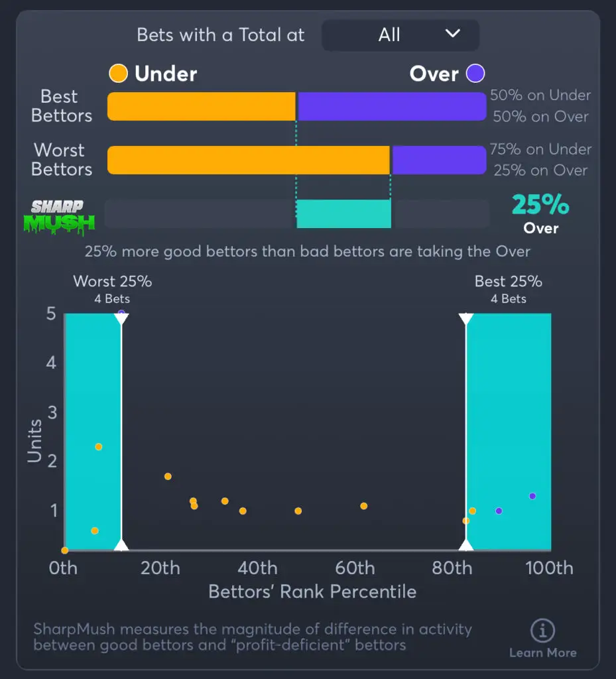Screen dimensions: 616x679
Task: Open the Learn More info icon
Action: coord(542,631)
